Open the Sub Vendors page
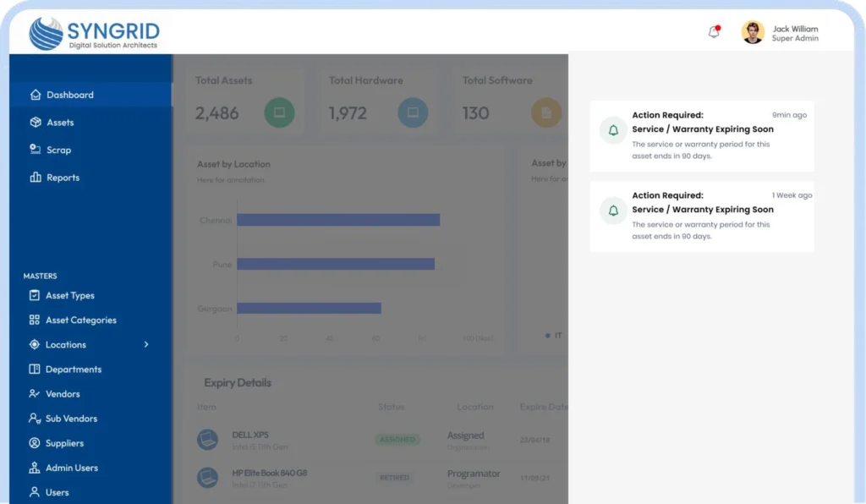 [71, 419]
